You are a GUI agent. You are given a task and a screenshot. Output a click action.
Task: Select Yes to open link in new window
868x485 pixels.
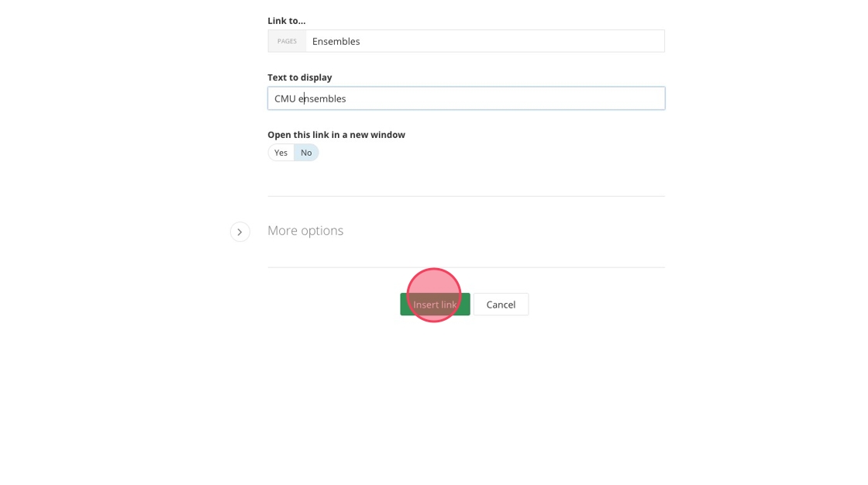pos(281,153)
